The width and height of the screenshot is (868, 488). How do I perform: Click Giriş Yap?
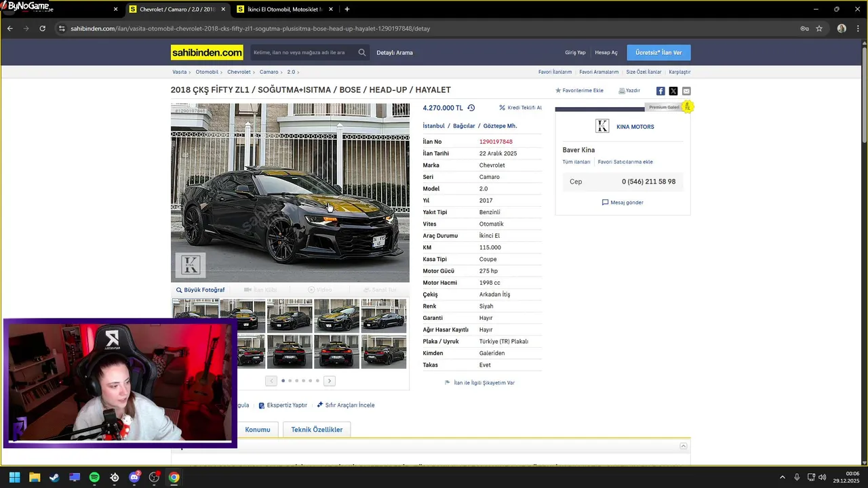pyautogui.click(x=575, y=53)
